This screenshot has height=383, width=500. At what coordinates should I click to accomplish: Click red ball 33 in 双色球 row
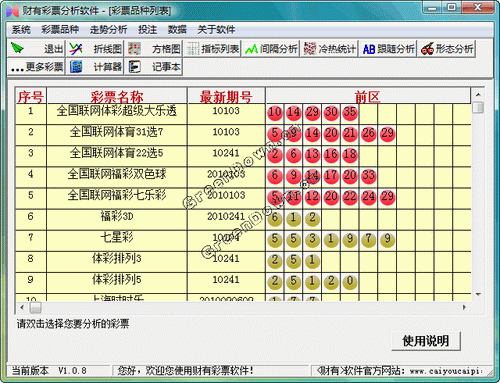pyautogui.click(x=369, y=176)
